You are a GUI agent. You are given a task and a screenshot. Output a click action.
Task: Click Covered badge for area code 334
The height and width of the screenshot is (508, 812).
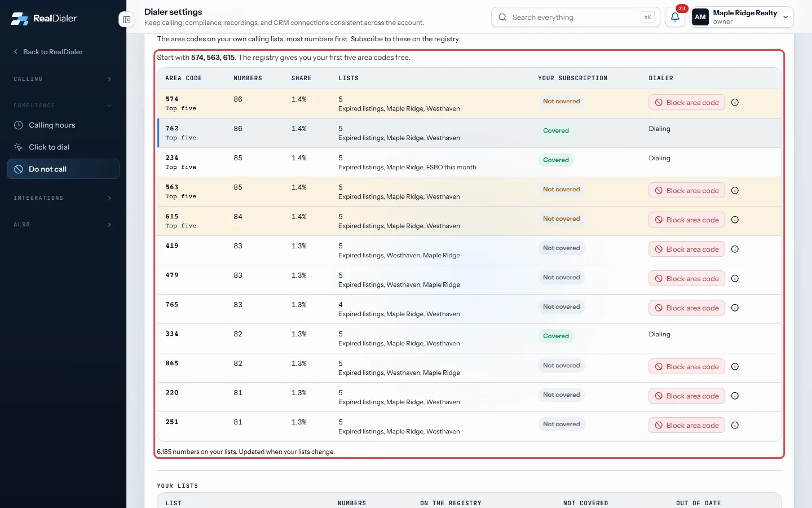coord(556,336)
